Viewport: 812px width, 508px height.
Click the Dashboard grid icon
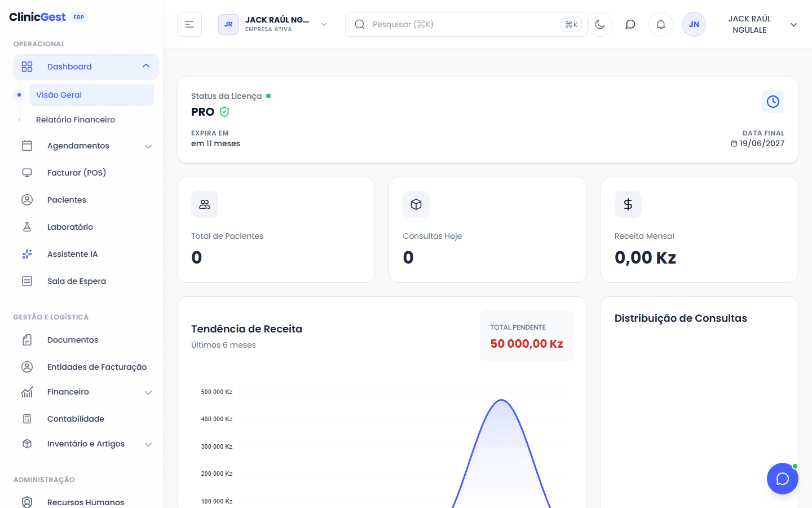27,67
